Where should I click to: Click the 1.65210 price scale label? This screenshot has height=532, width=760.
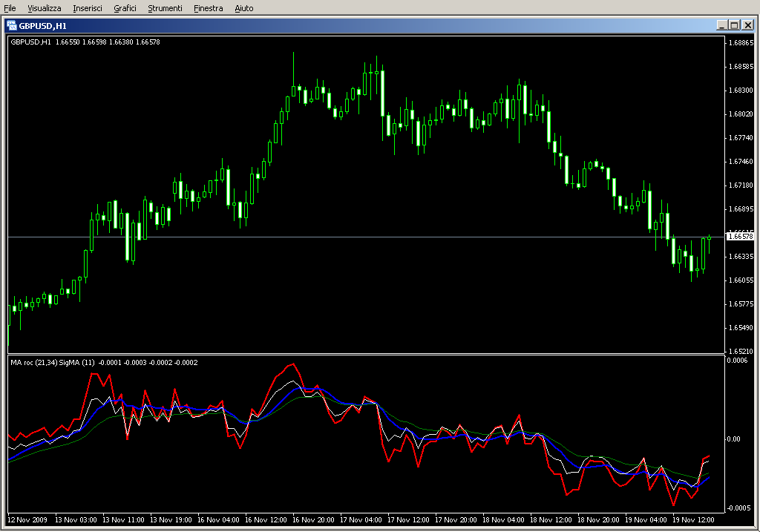741,351
